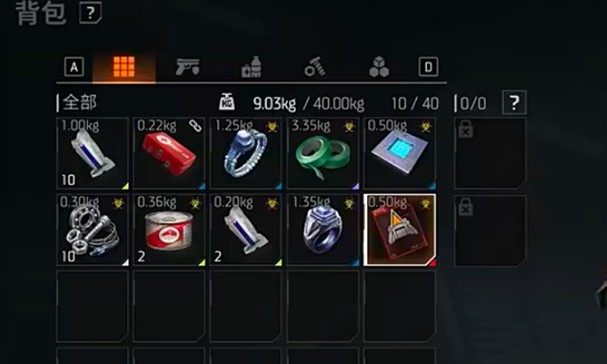
Task: Click the D key prompt icon
Action: click(x=429, y=67)
